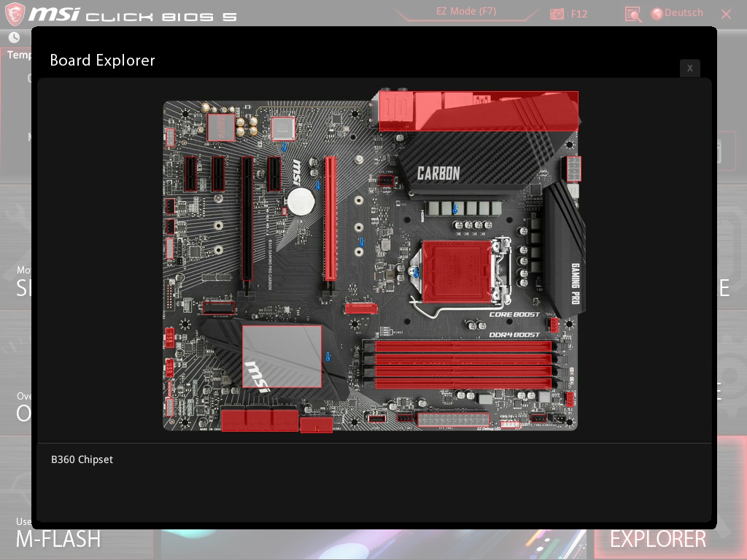Click the thermometer icon below the square gray chip
The height and width of the screenshot is (560, 747).
point(285,147)
